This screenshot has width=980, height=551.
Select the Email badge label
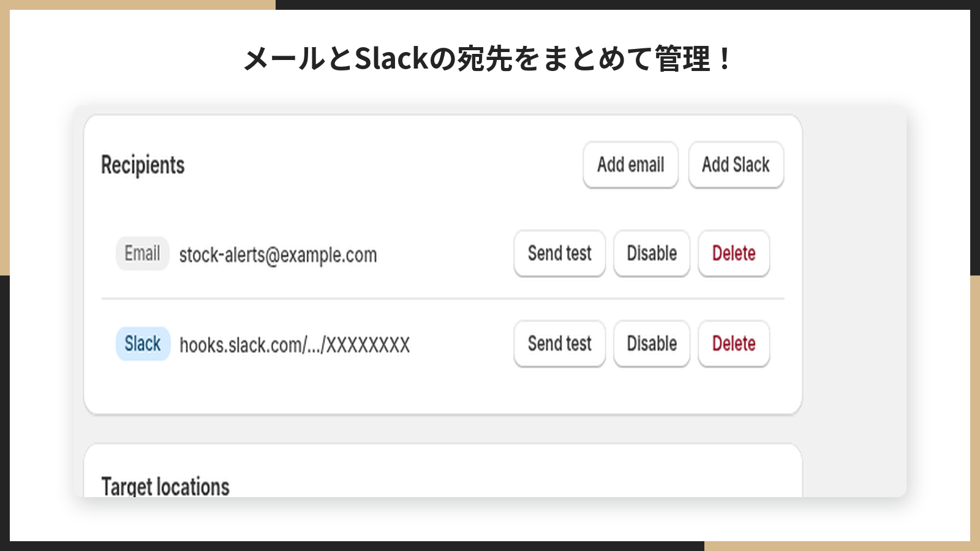tap(142, 253)
